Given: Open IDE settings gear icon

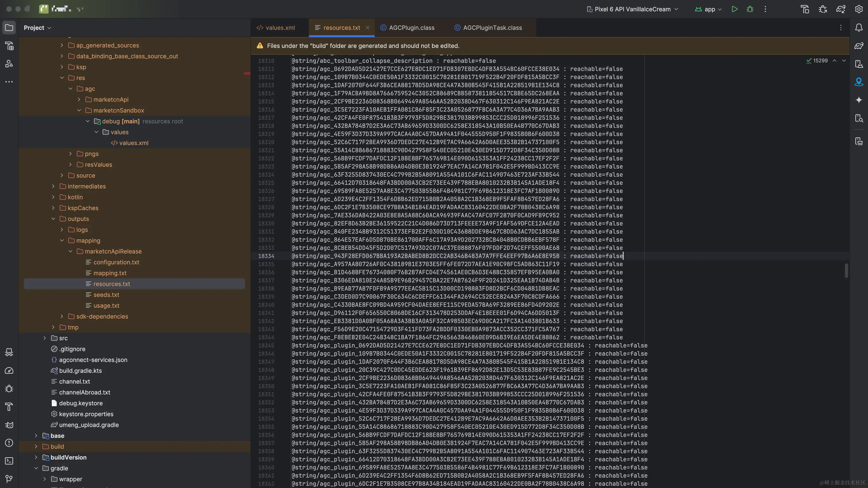Looking at the screenshot, I should (859, 9).
